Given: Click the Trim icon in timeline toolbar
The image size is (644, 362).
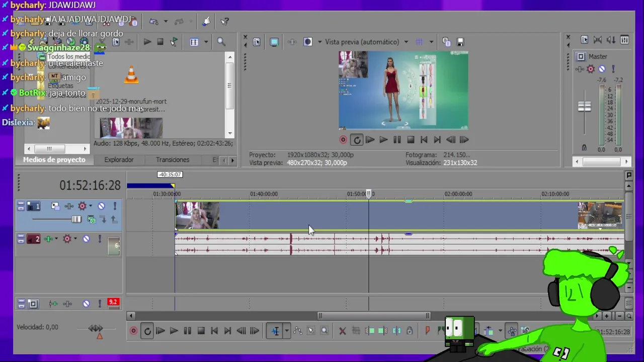Looking at the screenshot, I should [x=356, y=331].
